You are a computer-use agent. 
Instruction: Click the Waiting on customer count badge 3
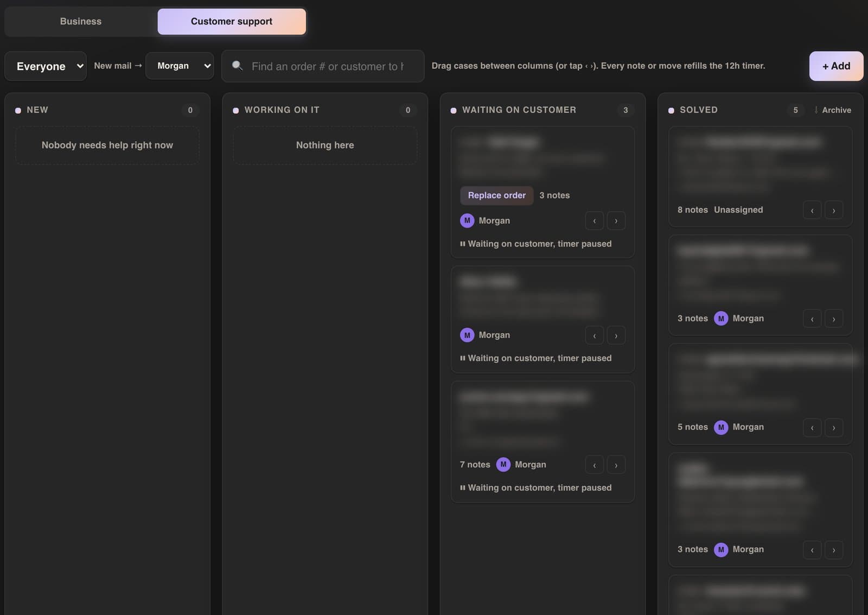point(626,110)
